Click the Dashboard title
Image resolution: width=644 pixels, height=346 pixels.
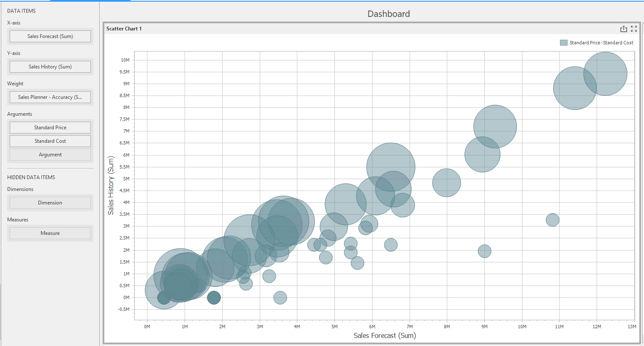[389, 14]
